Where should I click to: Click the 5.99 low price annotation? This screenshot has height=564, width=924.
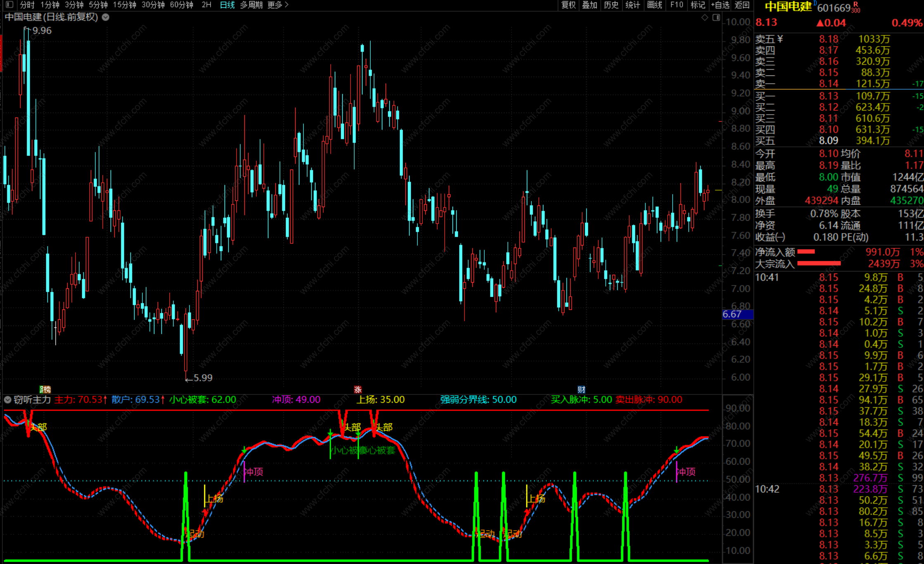pyautogui.click(x=203, y=378)
